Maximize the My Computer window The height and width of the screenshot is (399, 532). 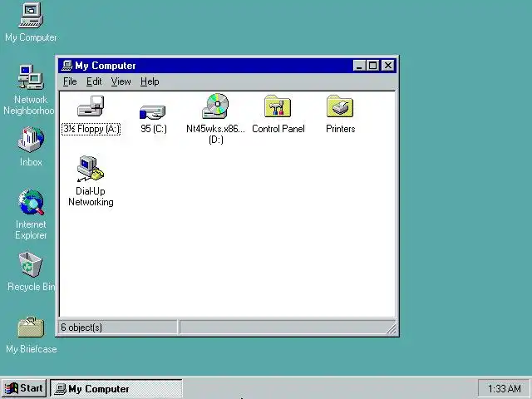click(372, 66)
